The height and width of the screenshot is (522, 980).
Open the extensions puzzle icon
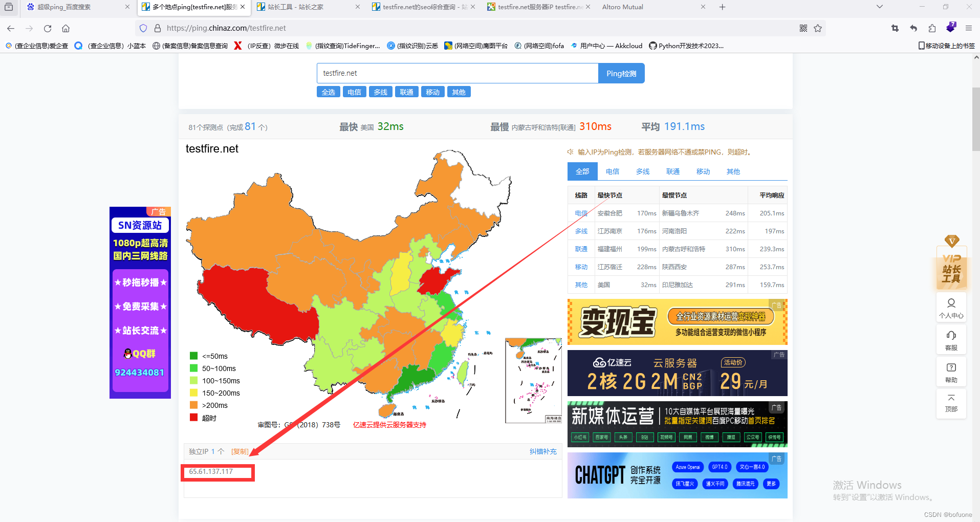click(x=932, y=28)
